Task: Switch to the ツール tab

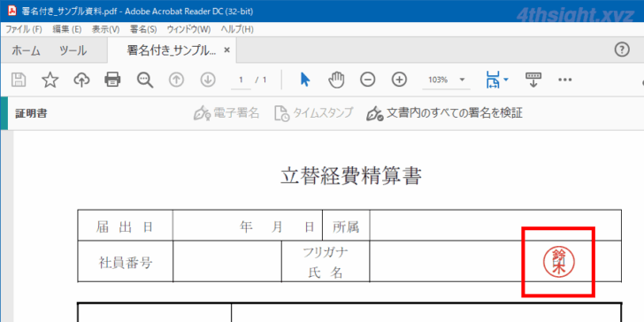Action: coord(73,51)
